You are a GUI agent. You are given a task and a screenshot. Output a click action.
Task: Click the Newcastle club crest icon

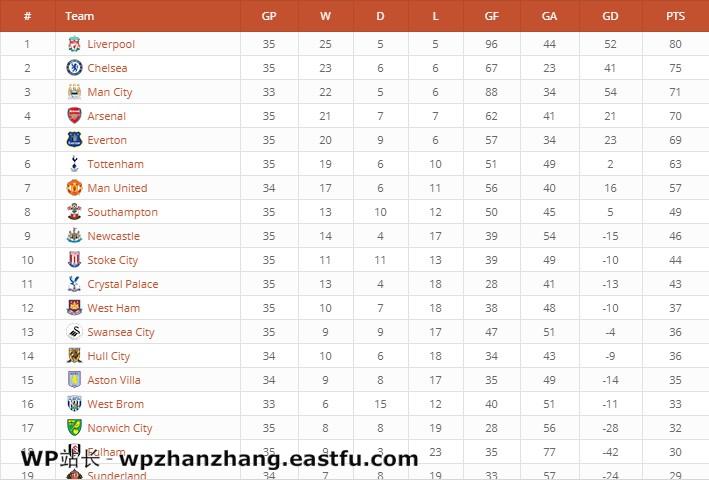pos(74,236)
